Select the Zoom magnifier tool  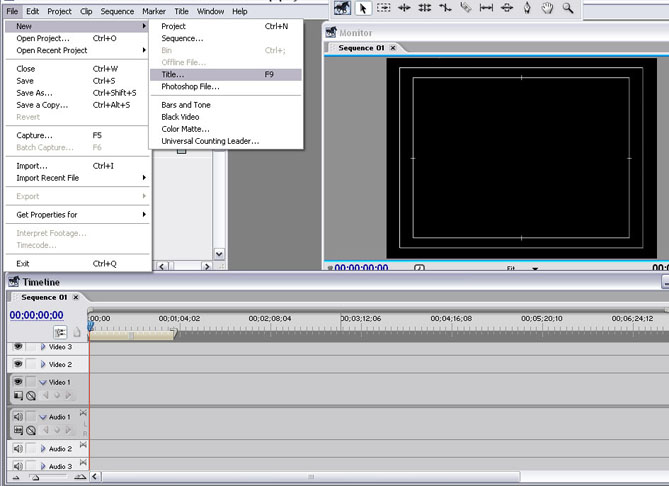568,8
